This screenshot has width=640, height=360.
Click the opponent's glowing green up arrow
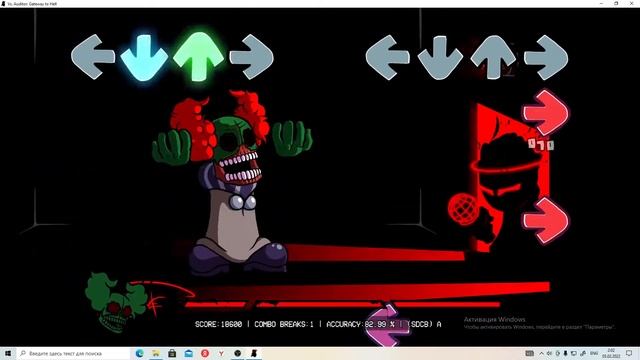(x=198, y=56)
